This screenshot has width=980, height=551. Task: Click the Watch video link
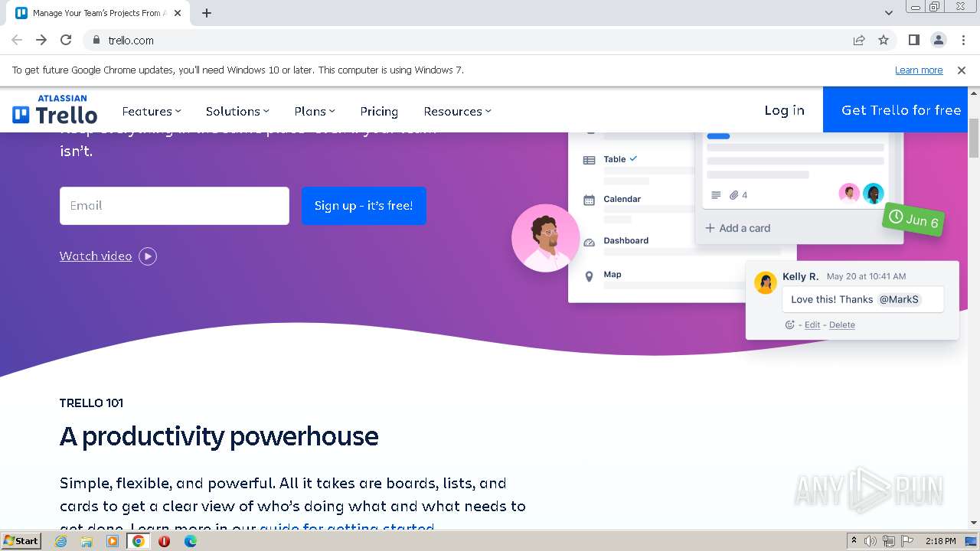pyautogui.click(x=96, y=256)
